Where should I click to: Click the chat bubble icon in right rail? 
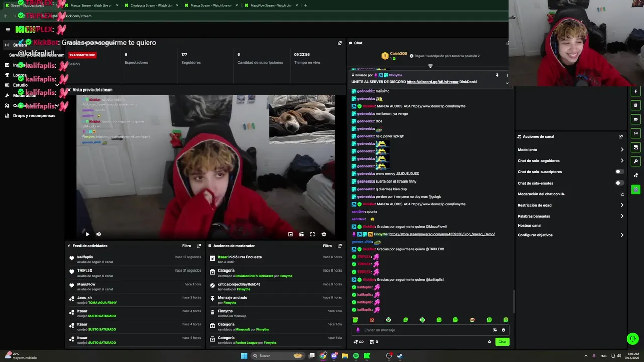tap(636, 119)
